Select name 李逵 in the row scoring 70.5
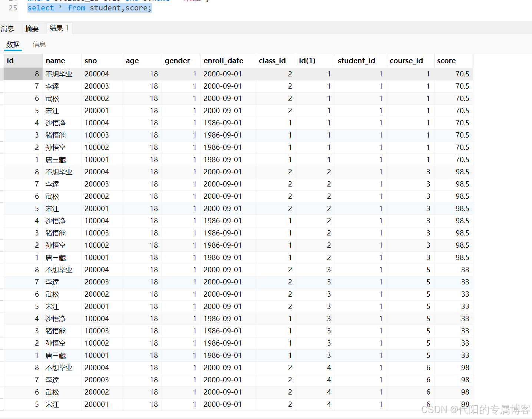 [52, 86]
